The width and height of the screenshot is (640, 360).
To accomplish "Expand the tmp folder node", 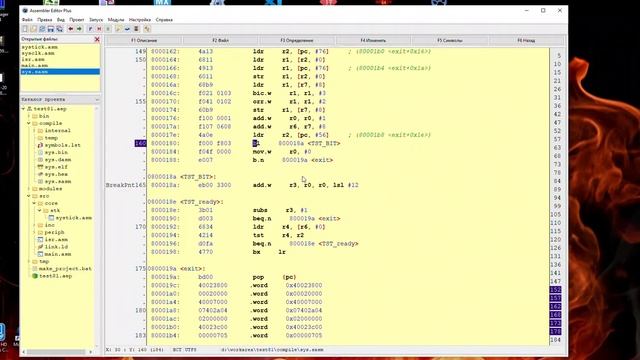I will [29, 261].
